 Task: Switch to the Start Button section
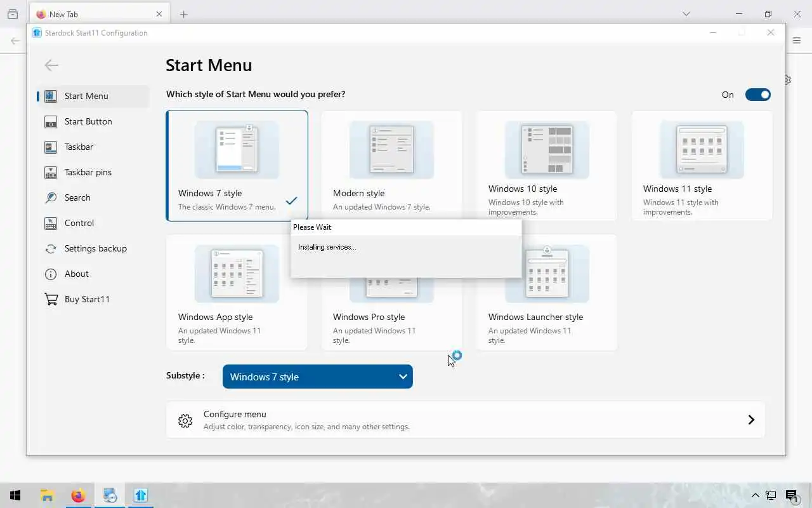tap(93, 121)
